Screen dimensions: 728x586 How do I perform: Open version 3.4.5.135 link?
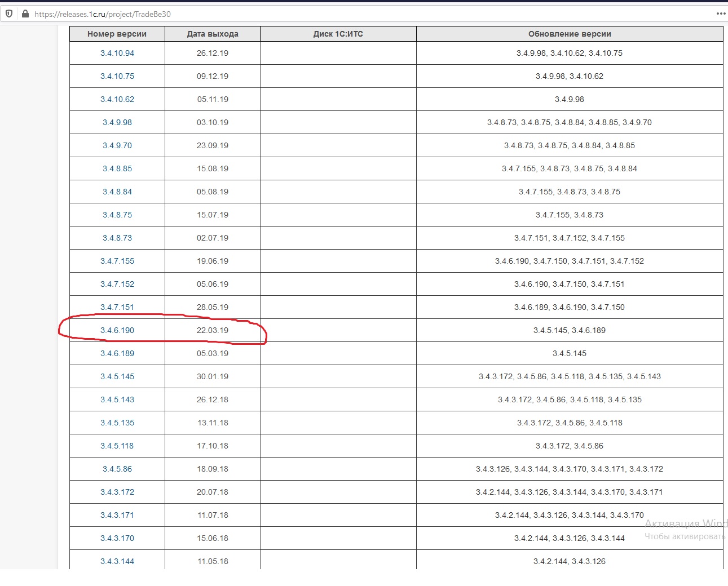[x=117, y=423]
